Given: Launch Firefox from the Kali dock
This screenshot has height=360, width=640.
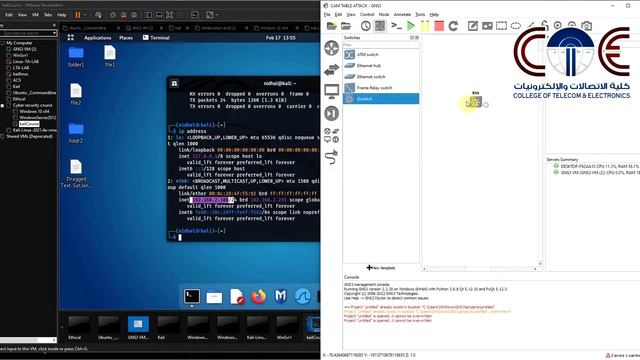Looking at the screenshot, I should 258,296.
